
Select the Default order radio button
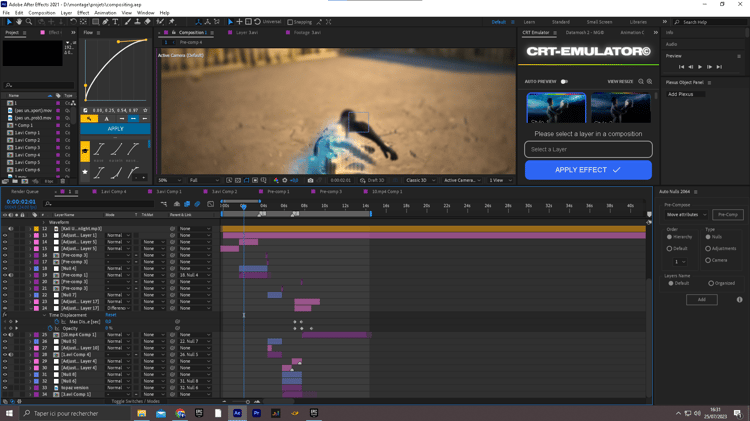(x=669, y=248)
